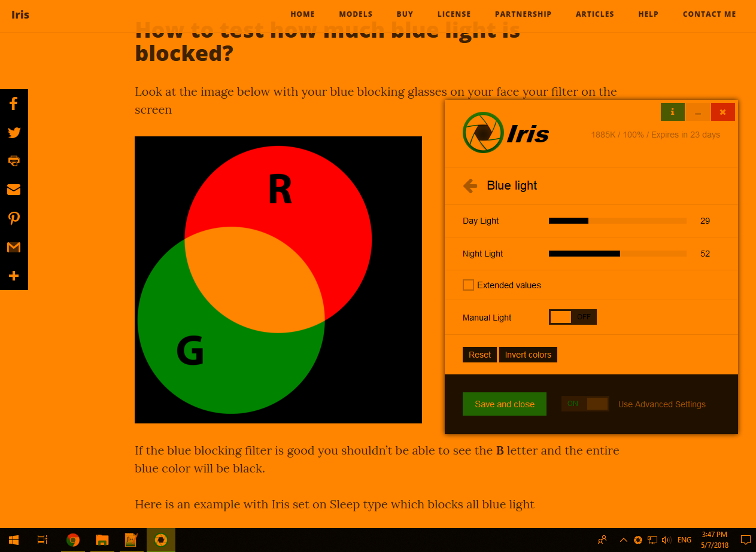Click the Reset button
Screen dimensions: 756x552
[479, 355]
